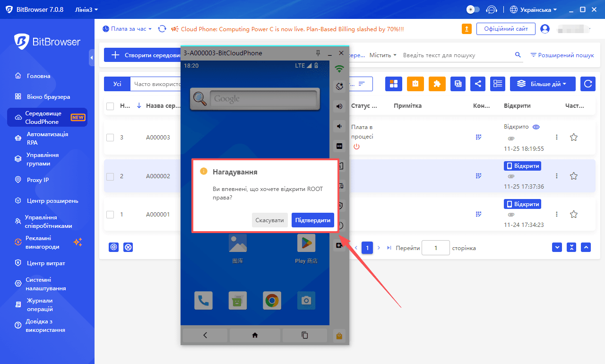Mark A000003 as favorite with star icon
605x364 pixels.
[574, 137]
